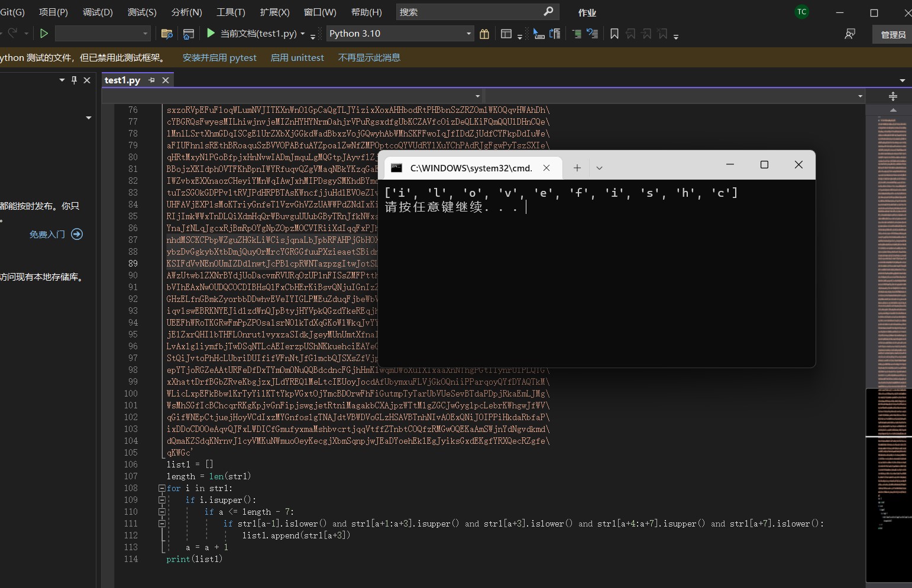This screenshot has width=912, height=588.
Task: Open the empty configuration combo box in toolbar
Action: coord(102,34)
